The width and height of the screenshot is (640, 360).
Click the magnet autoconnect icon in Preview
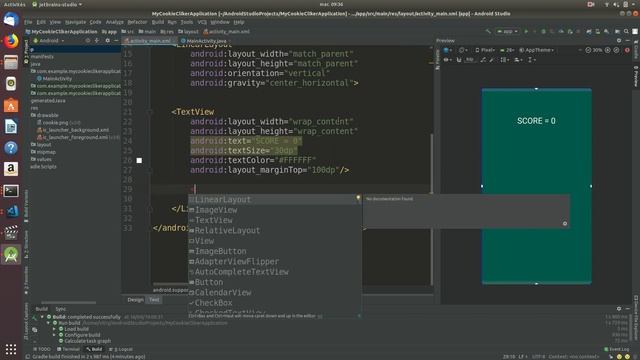[x=459, y=60]
